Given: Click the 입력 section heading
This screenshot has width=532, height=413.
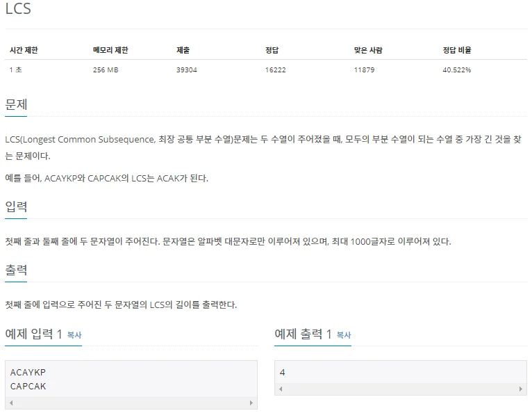Looking at the screenshot, I should [16, 206].
